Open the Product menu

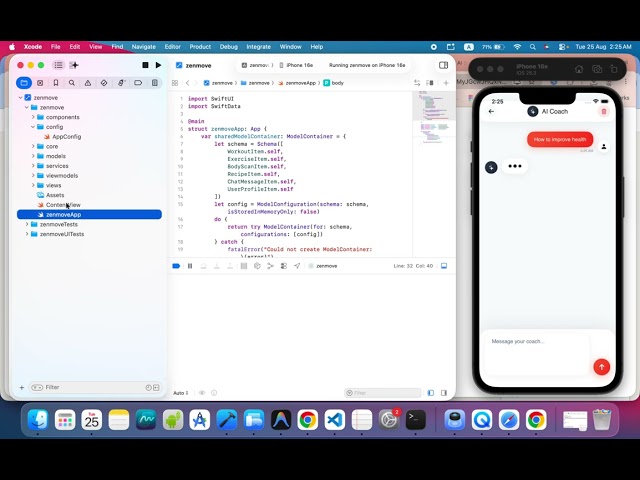pos(200,47)
